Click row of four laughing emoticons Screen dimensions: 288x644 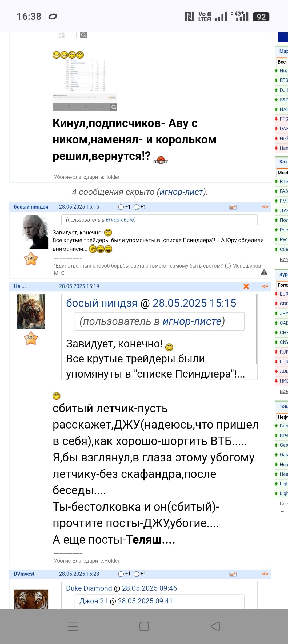(68, 55)
